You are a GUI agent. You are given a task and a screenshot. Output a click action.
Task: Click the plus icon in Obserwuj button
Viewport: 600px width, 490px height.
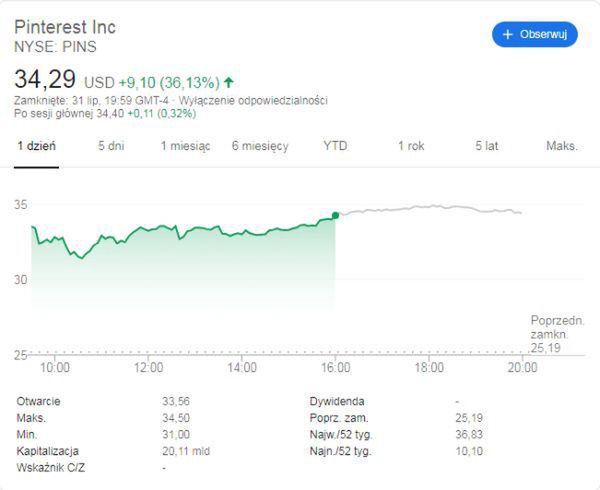tap(508, 34)
